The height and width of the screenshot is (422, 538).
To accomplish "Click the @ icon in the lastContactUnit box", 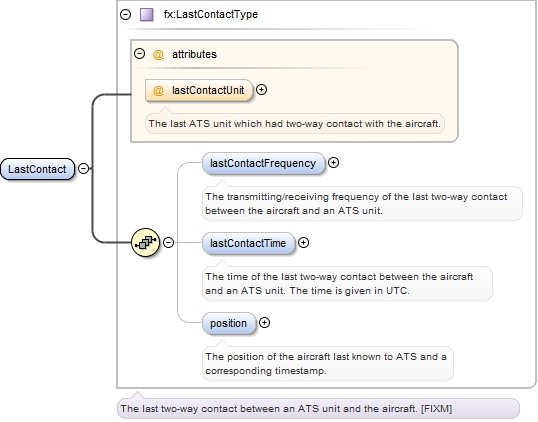I will (x=158, y=91).
